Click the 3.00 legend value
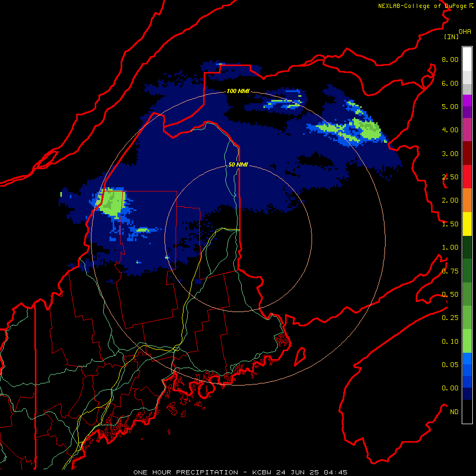 tap(450, 153)
